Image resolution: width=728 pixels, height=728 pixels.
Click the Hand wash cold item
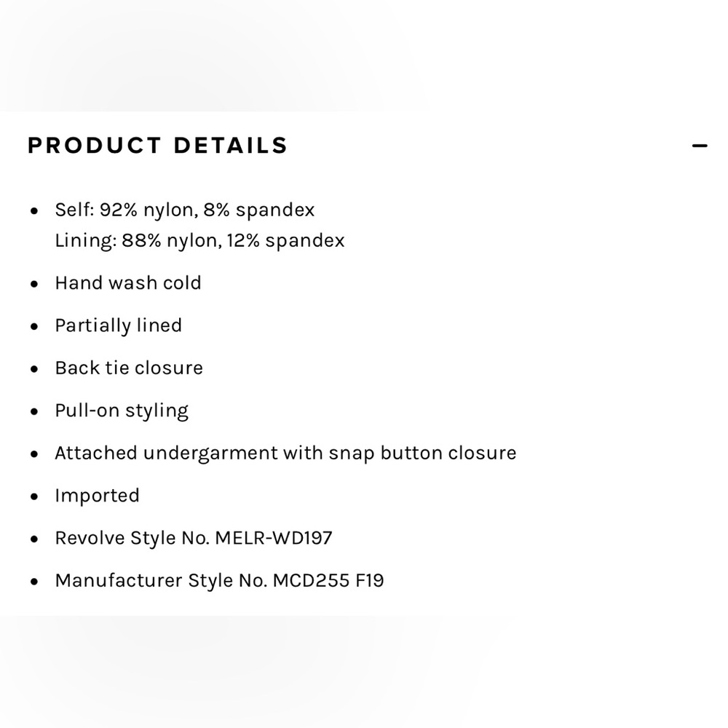tap(128, 282)
